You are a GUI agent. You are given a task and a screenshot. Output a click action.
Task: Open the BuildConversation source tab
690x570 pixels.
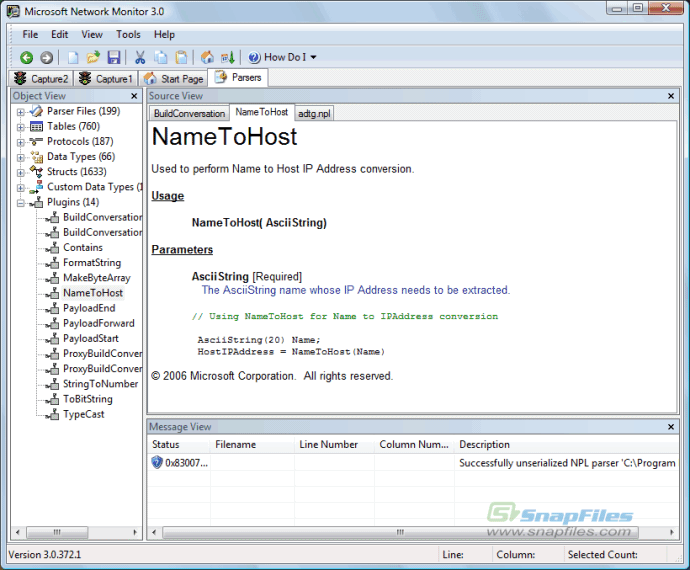(189, 114)
